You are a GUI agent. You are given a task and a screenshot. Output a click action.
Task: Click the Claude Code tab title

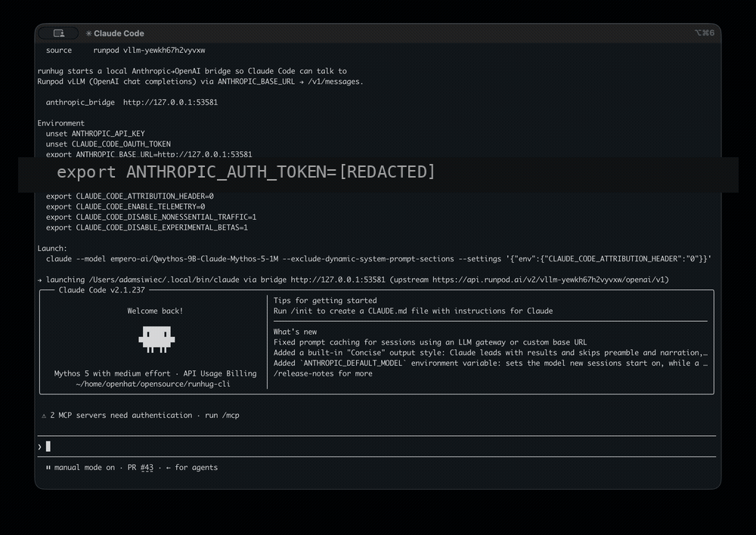point(119,33)
